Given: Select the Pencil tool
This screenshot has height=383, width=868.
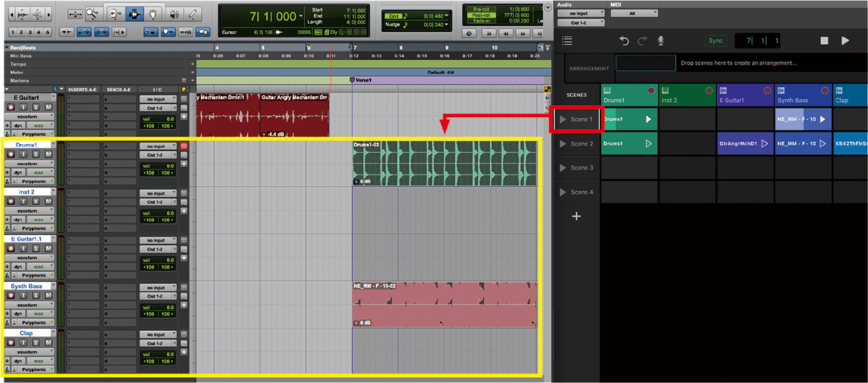Looking at the screenshot, I should click(x=194, y=13).
